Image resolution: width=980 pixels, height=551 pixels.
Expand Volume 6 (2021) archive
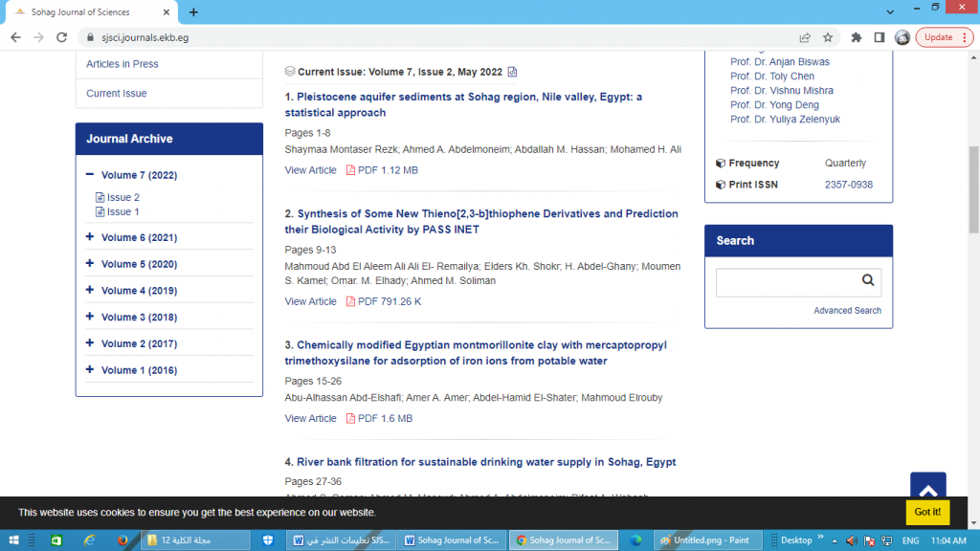[90, 237]
